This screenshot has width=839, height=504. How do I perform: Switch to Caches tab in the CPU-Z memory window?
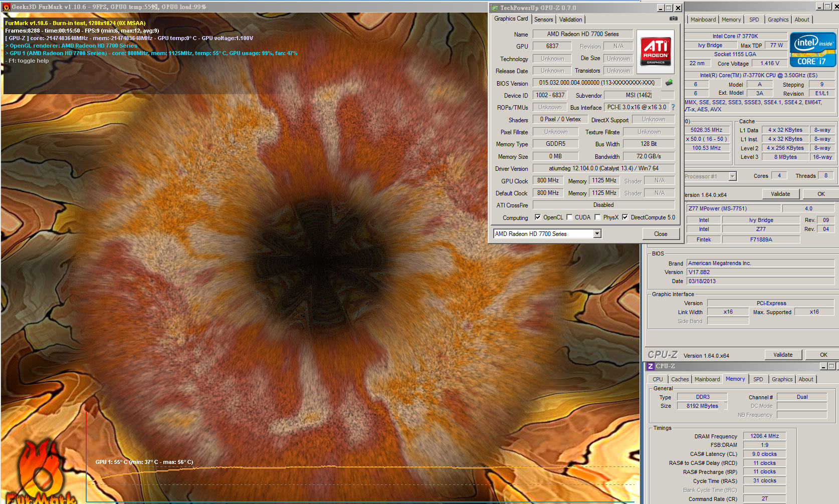pos(680,379)
